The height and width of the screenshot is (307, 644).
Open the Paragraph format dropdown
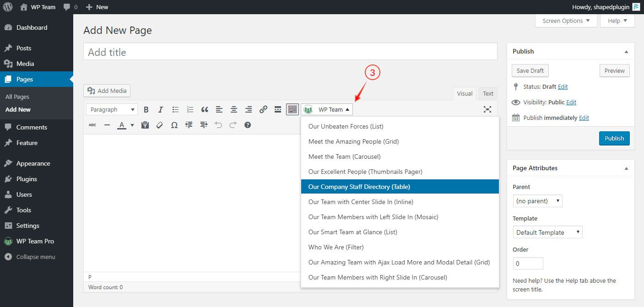pyautogui.click(x=112, y=110)
